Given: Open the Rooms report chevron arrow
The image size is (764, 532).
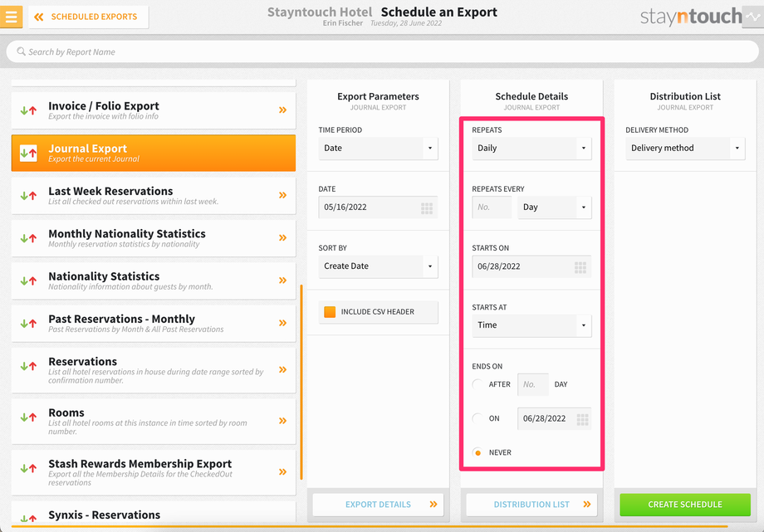Looking at the screenshot, I should point(282,421).
